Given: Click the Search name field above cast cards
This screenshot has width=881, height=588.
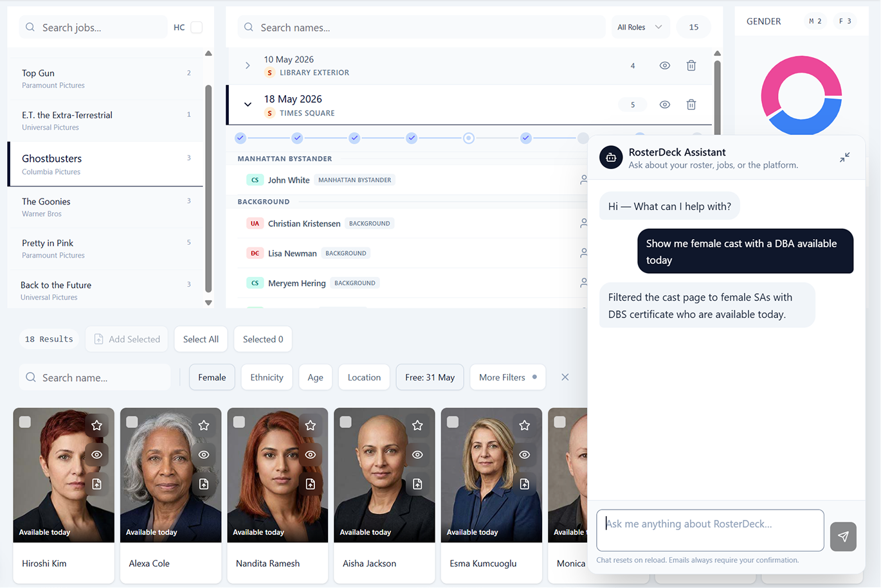Looking at the screenshot, I should point(95,377).
